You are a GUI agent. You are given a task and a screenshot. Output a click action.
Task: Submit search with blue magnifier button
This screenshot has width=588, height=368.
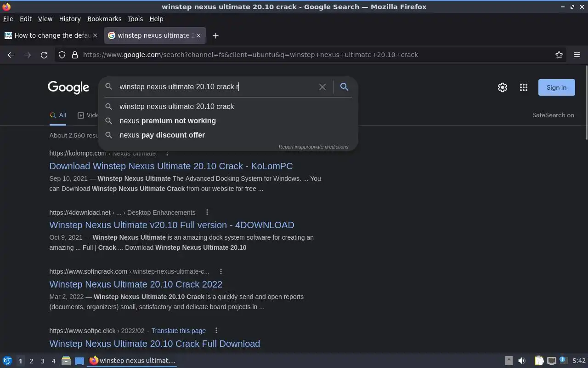(344, 87)
